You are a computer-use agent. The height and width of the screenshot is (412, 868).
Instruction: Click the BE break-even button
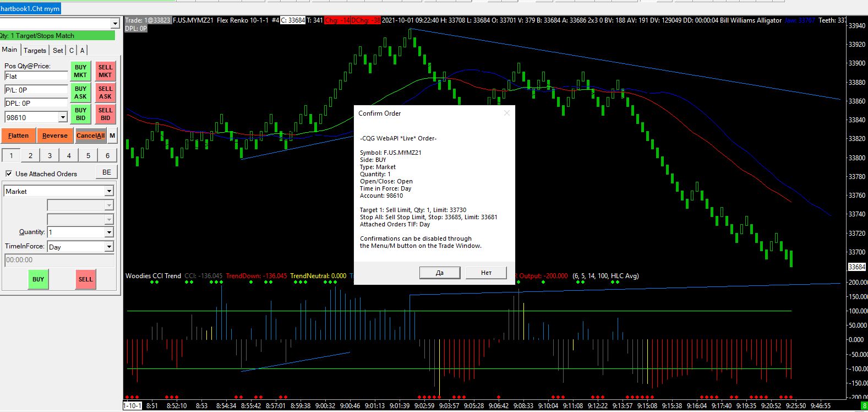(107, 172)
